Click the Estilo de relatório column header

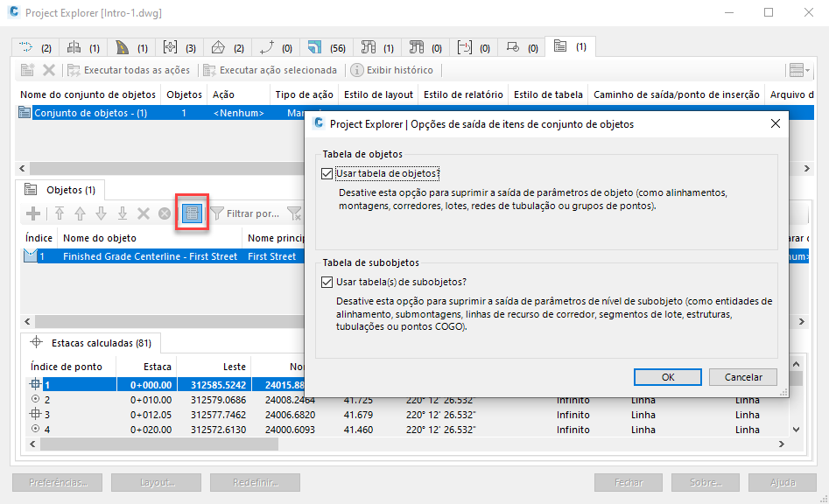click(x=463, y=94)
